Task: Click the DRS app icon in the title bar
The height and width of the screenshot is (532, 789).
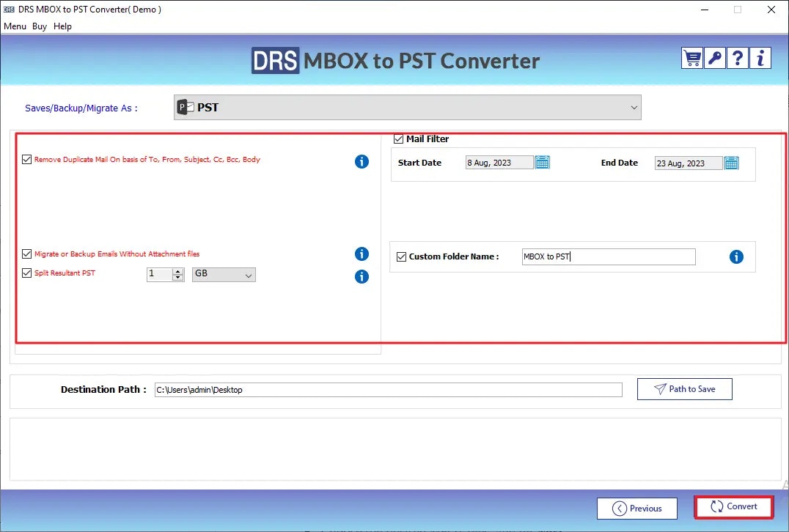Action: (x=9, y=10)
